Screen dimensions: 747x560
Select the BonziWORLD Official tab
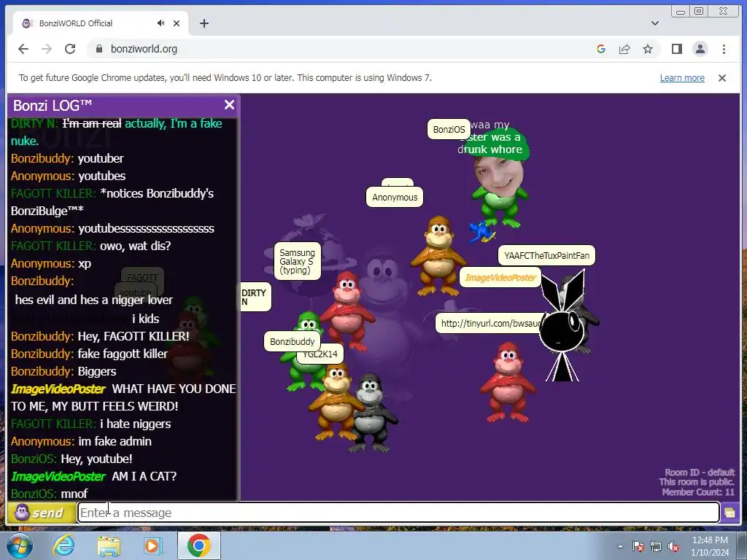[100, 23]
